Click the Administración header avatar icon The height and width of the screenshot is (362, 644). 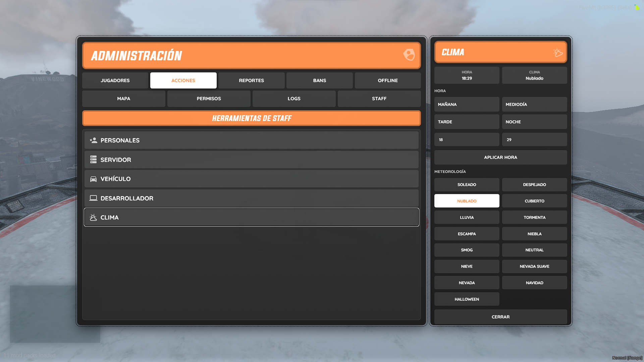[409, 55]
